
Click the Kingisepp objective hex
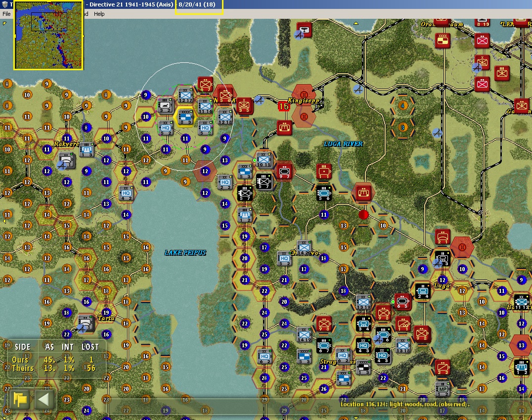[304, 94]
